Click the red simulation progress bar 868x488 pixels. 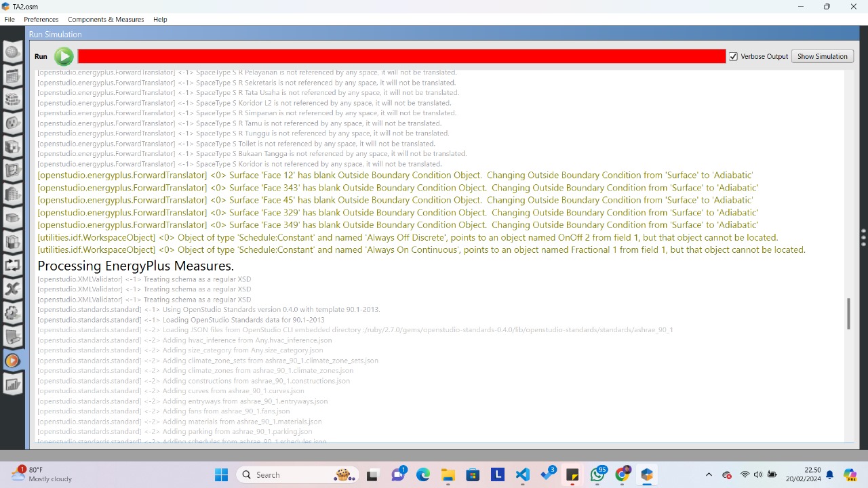pos(401,56)
